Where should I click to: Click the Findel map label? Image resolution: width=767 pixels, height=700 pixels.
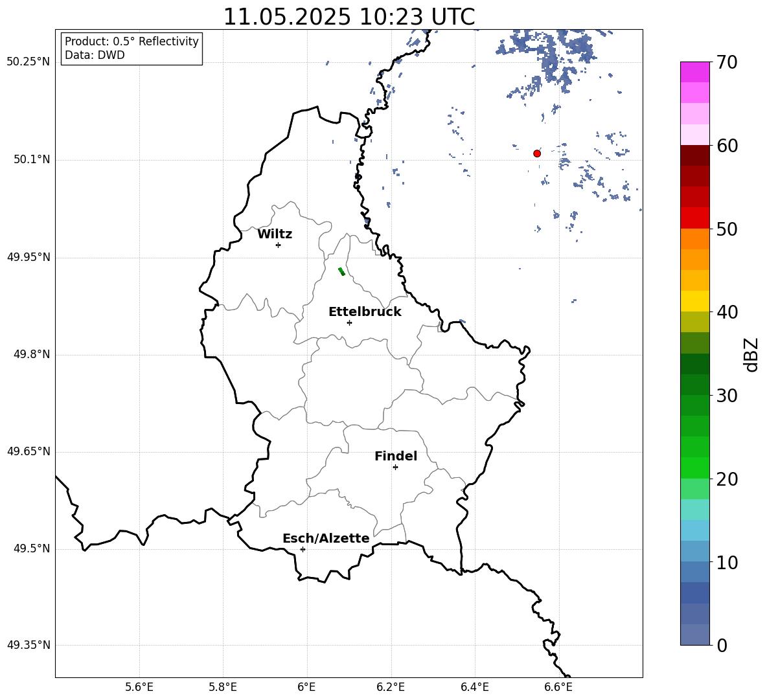click(396, 456)
